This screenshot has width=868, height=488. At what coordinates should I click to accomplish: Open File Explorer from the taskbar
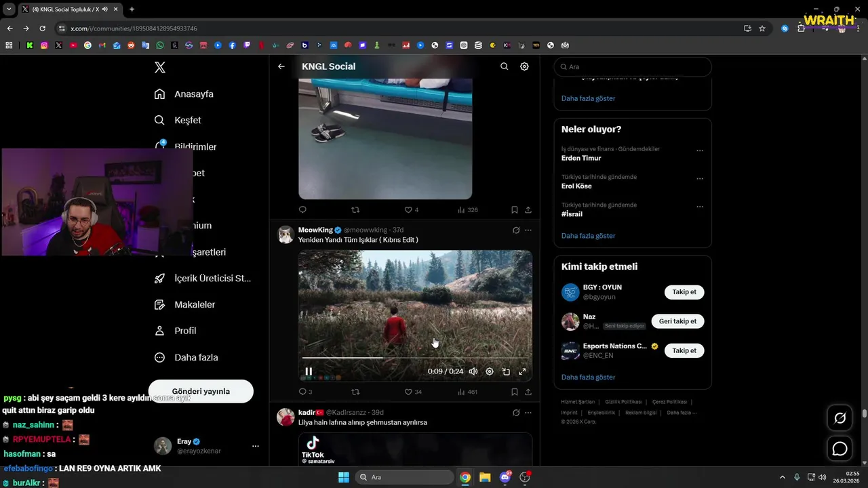[x=485, y=477]
